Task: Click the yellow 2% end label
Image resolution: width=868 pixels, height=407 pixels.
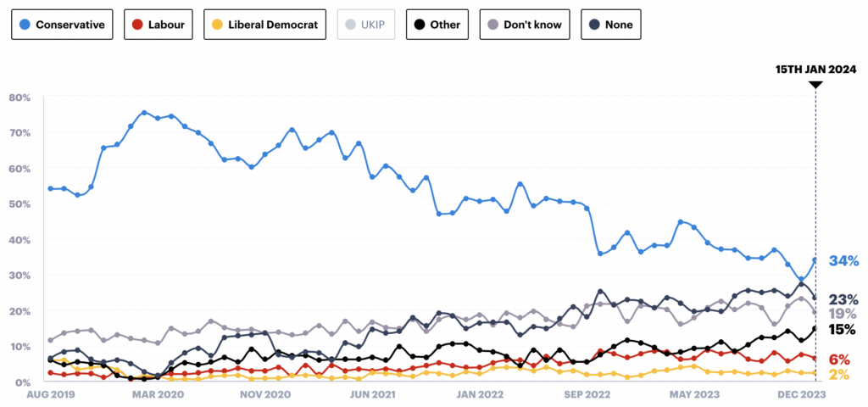Action: [x=839, y=374]
